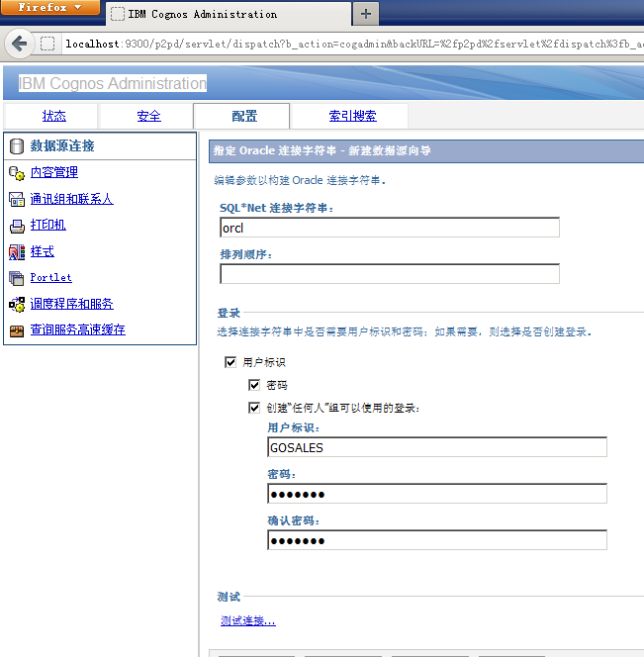Click the SQL*Net connection string field
The width and height of the screenshot is (644, 657).
tap(390, 228)
